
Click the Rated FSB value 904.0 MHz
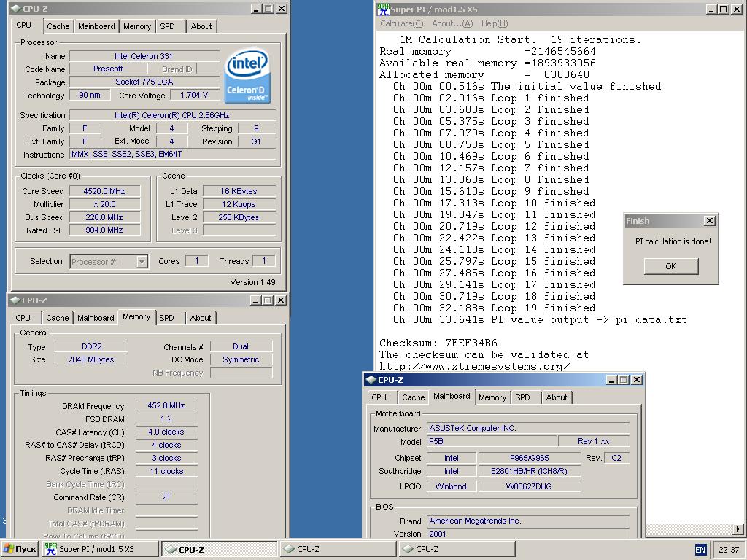(x=104, y=230)
